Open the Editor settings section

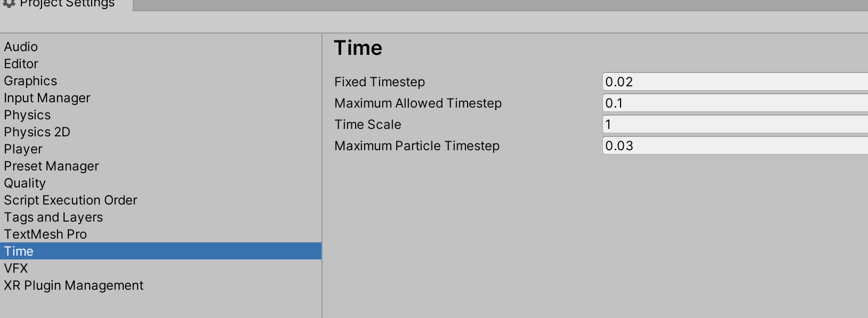click(x=21, y=64)
